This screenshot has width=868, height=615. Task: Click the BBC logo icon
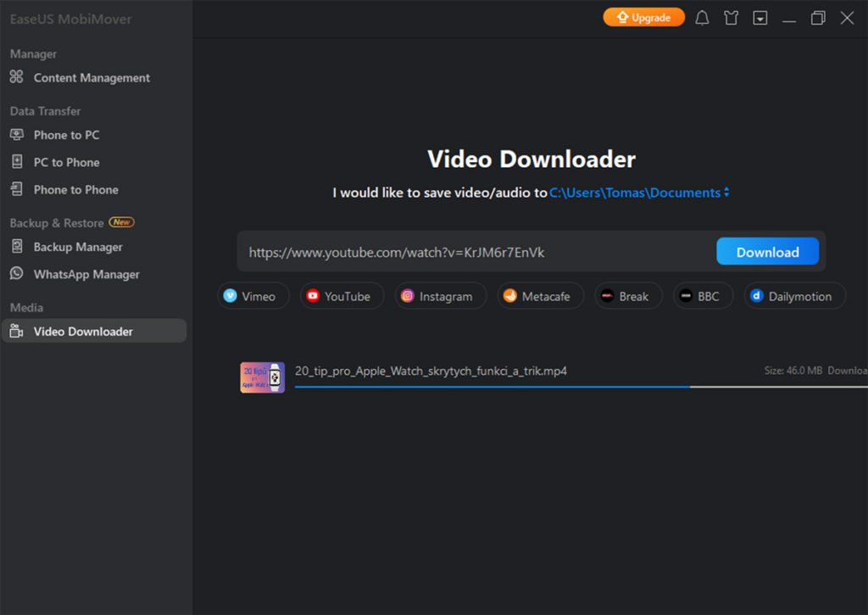686,296
